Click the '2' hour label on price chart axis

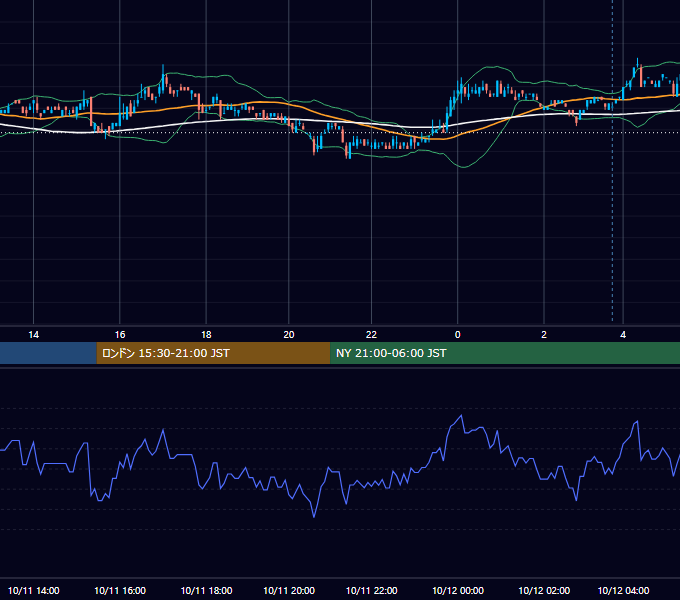[544, 335]
